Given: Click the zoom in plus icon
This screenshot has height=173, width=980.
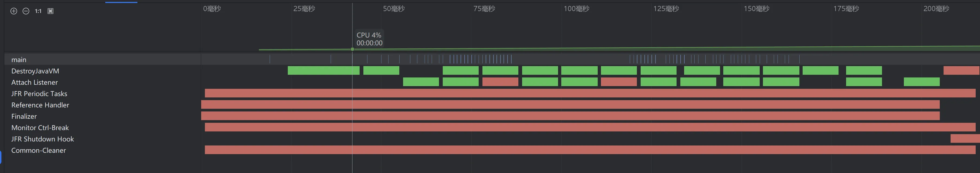Looking at the screenshot, I should tap(14, 11).
